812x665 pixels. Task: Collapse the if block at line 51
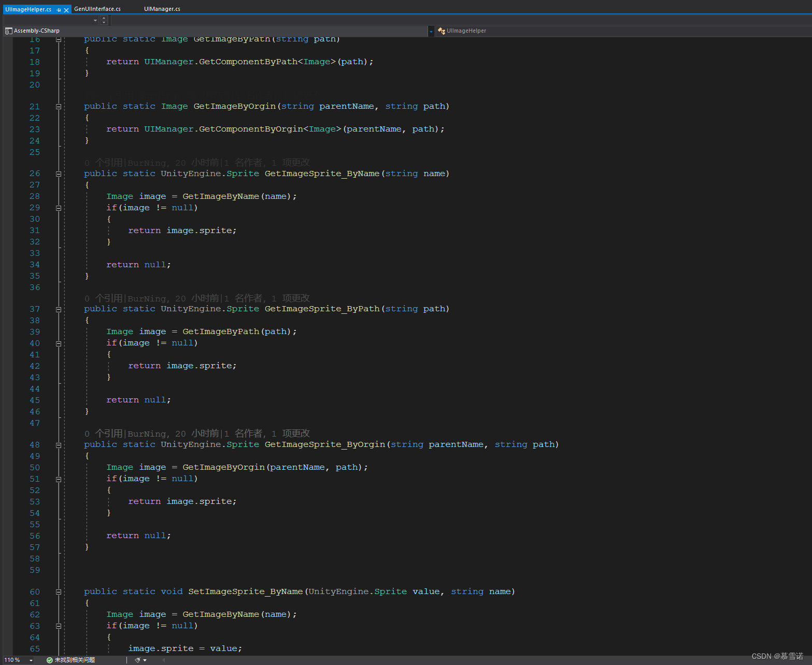point(59,480)
